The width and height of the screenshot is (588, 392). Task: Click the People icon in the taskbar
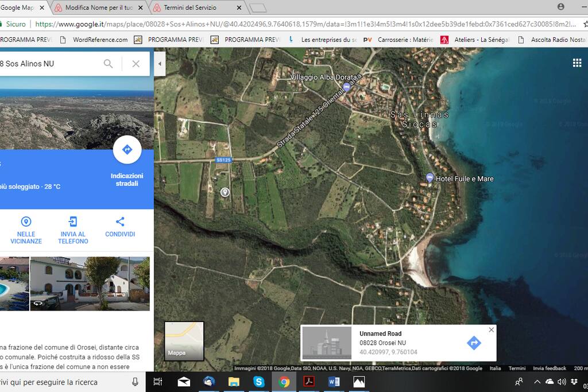tap(519, 382)
